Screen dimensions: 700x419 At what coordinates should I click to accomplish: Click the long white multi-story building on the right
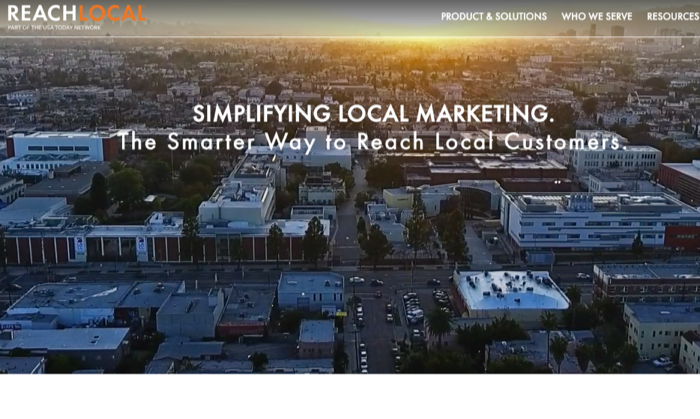pos(598,221)
